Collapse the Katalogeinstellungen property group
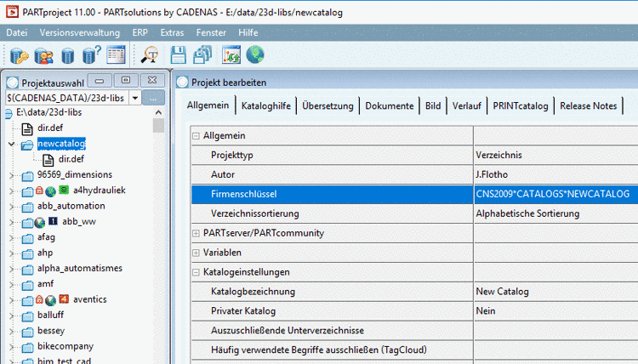Screen dimensions: 638x364 click(196, 272)
